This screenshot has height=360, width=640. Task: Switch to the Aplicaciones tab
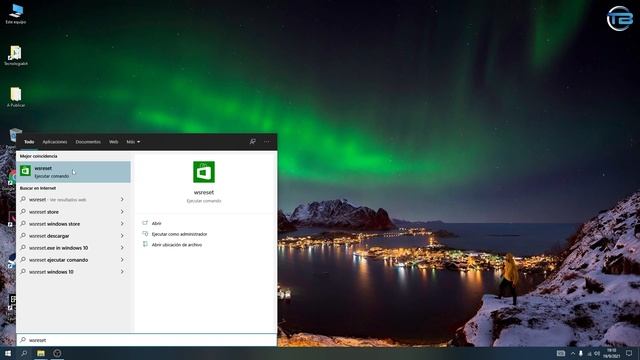coord(55,142)
